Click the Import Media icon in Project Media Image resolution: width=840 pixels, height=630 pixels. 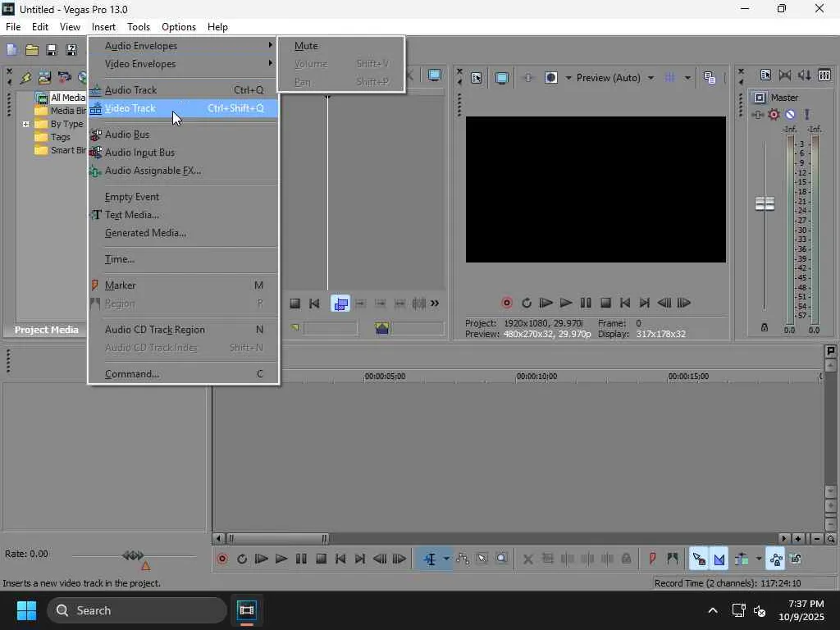coord(44,77)
